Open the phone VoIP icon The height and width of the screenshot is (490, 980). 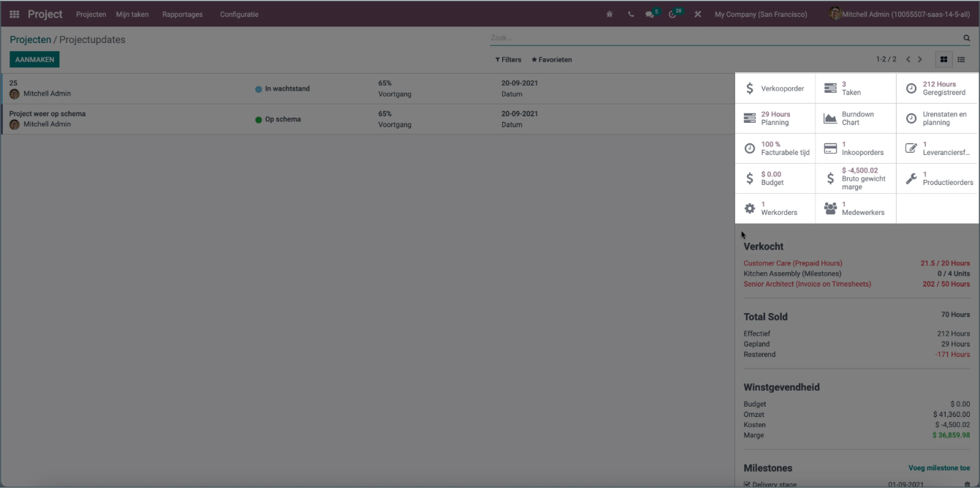631,15
